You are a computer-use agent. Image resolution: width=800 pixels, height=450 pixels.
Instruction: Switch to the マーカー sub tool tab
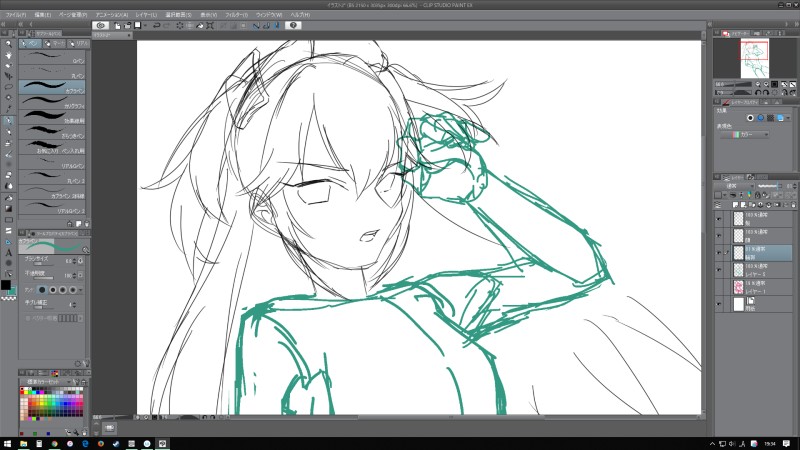pyautogui.click(x=54, y=44)
